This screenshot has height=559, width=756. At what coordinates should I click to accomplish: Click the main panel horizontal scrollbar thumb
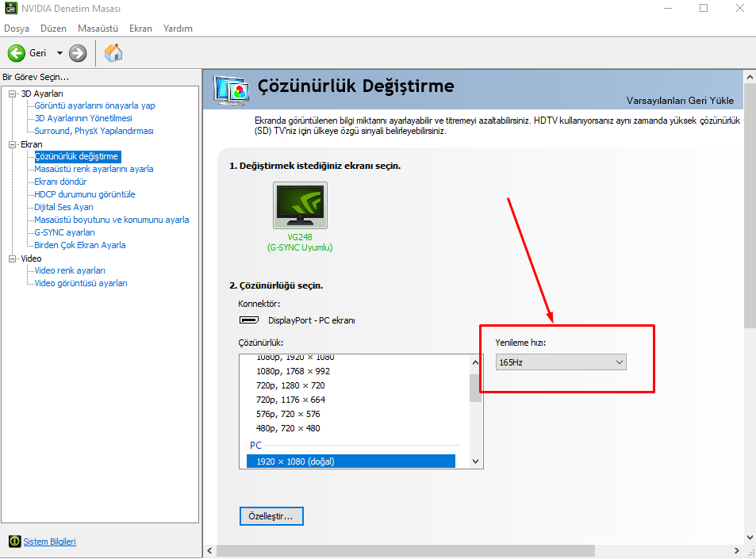405,550
